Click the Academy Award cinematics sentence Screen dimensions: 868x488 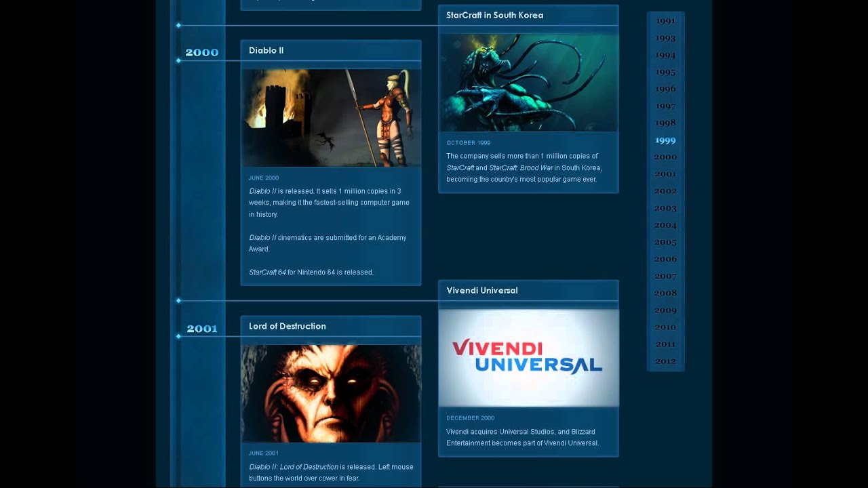pos(328,243)
